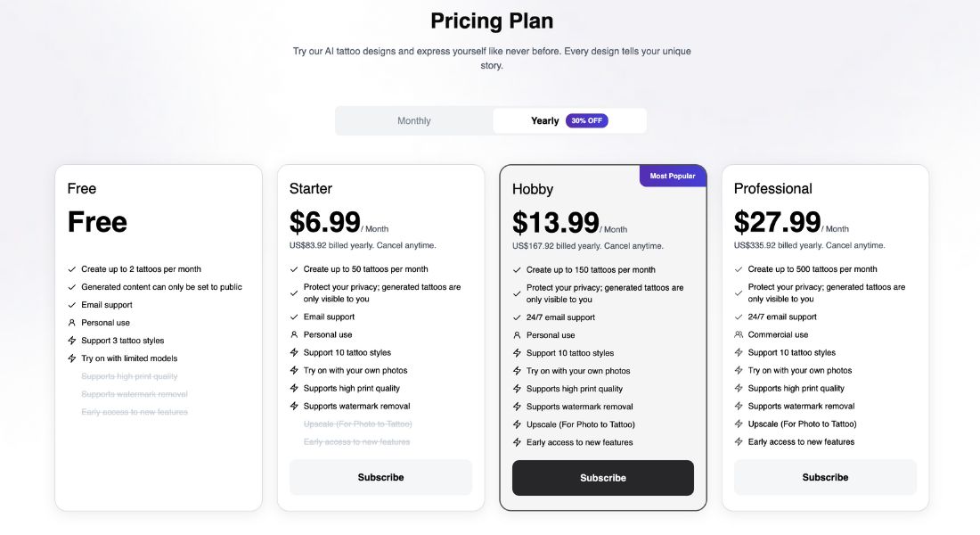Select the Yearly billing tab
This screenshot has width=980, height=535.
568,120
